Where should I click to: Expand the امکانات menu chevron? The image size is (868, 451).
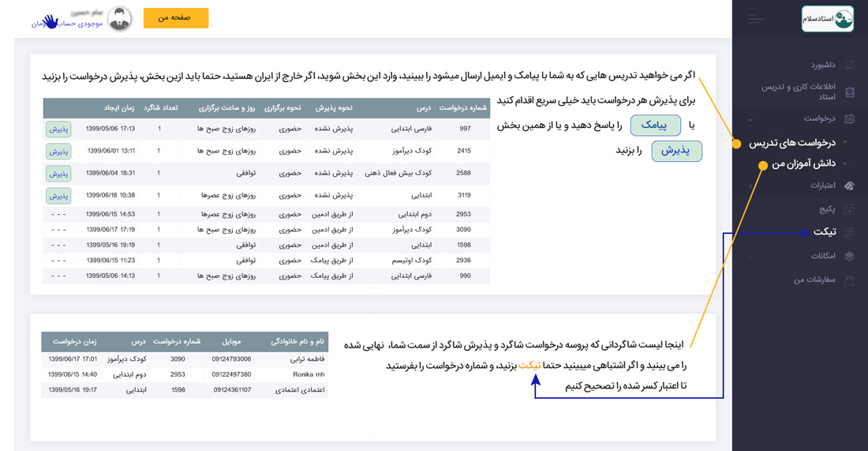750,257
